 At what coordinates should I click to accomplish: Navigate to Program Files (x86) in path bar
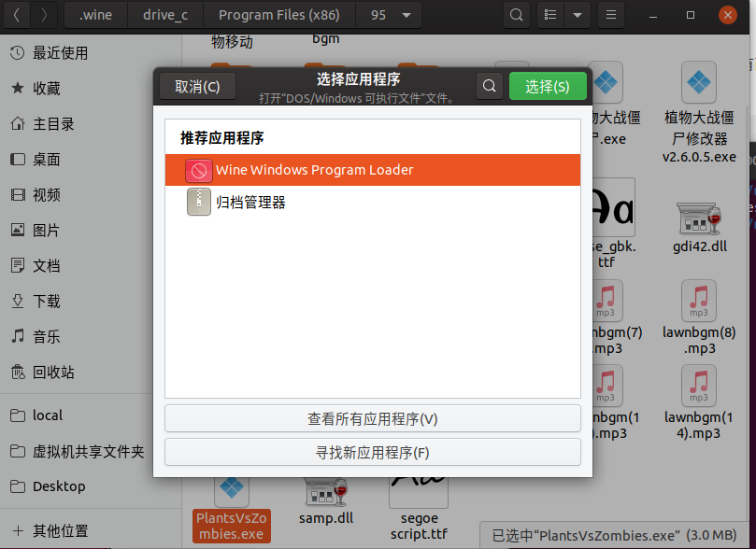click(279, 15)
